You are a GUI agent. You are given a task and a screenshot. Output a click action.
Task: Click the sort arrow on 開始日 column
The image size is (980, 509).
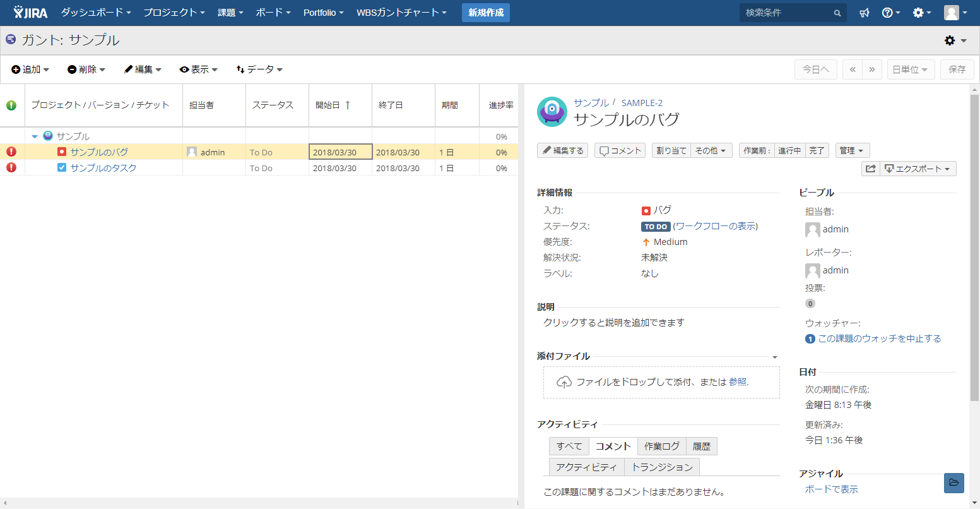348,105
